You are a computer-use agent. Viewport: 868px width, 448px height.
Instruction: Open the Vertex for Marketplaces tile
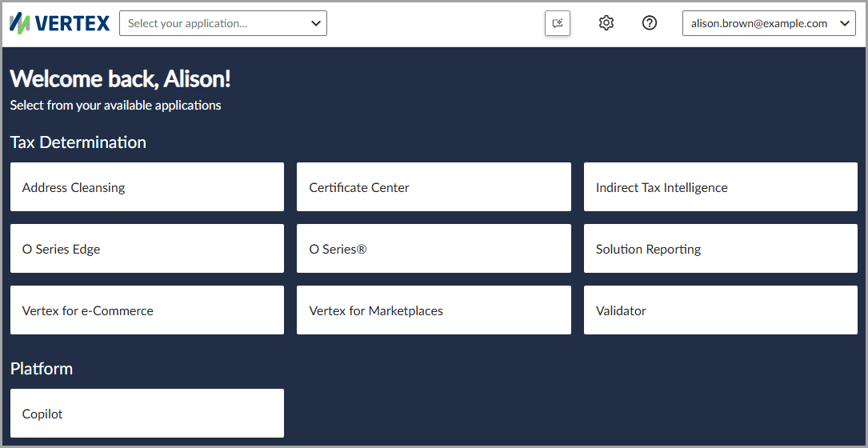tap(434, 310)
